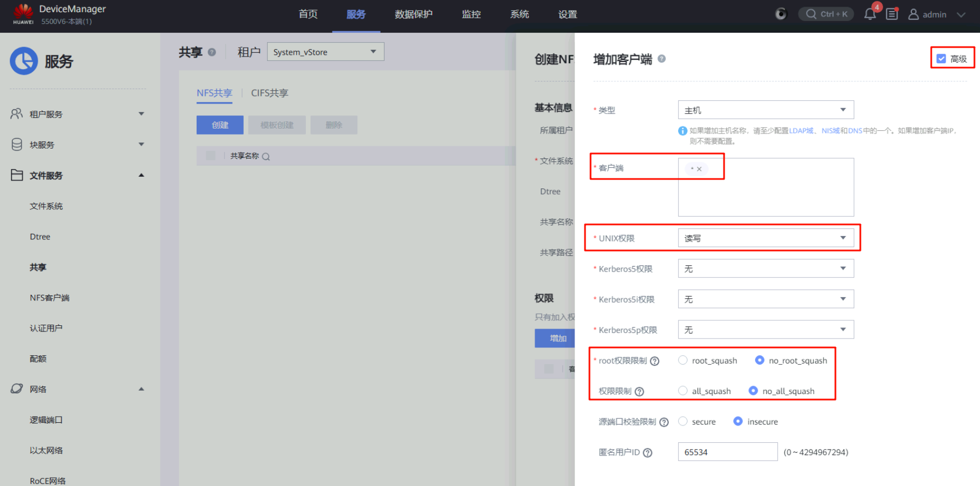
Task: Click the blue 创建 button
Action: coord(220,125)
